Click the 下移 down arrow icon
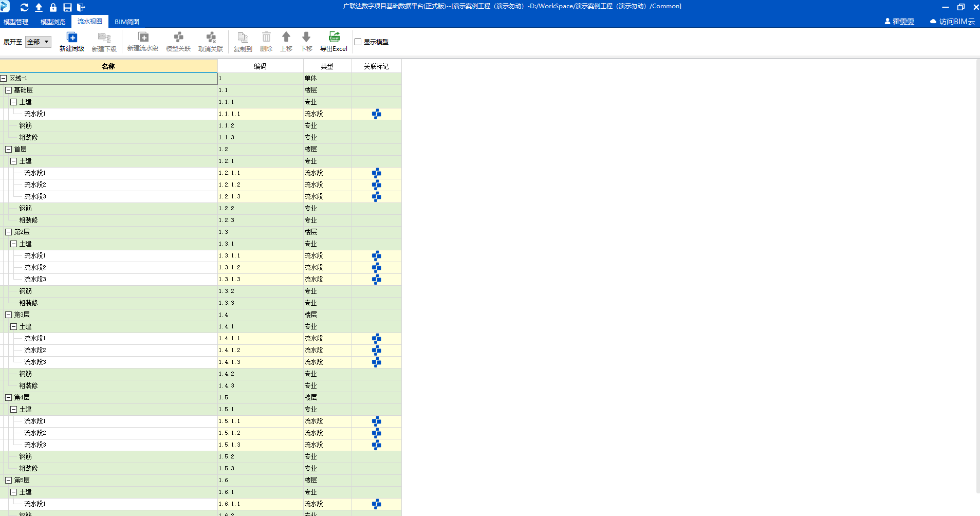This screenshot has width=980, height=516. pos(306,37)
